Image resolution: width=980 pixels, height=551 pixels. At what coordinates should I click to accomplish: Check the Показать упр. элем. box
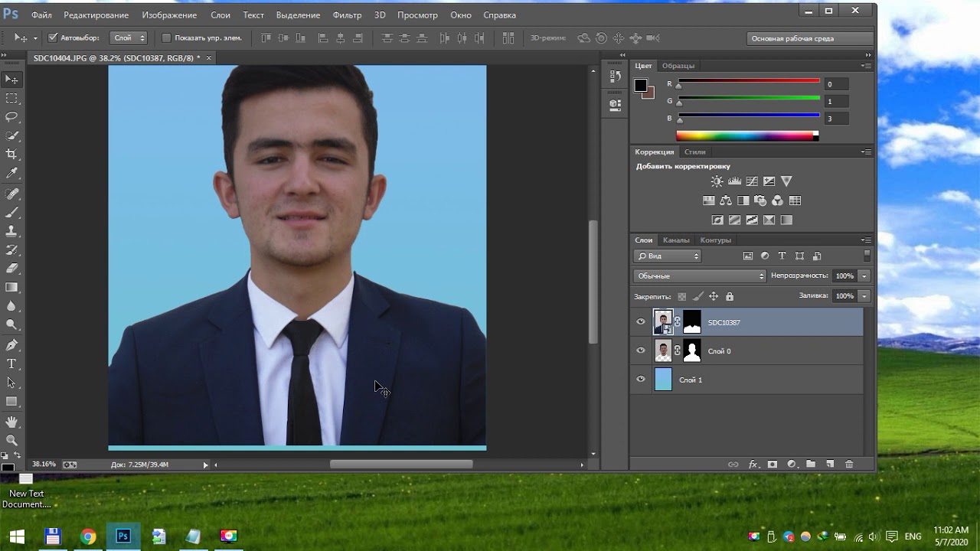coord(166,37)
